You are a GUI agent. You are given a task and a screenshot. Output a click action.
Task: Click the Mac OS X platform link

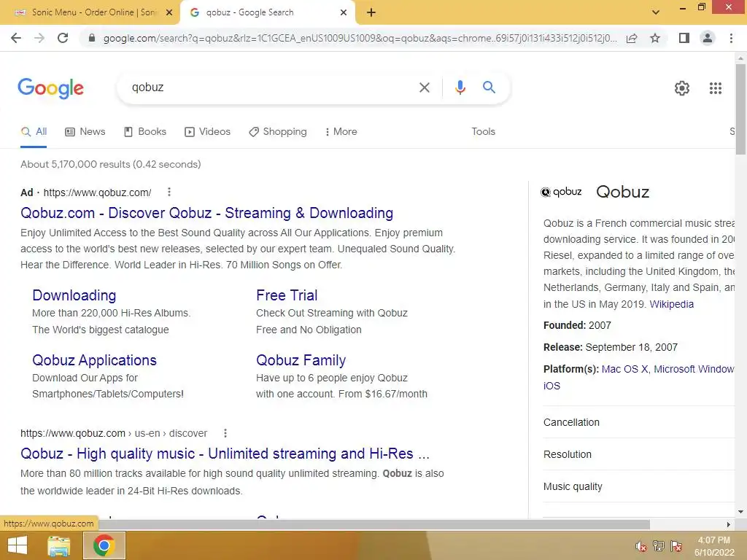coord(624,369)
